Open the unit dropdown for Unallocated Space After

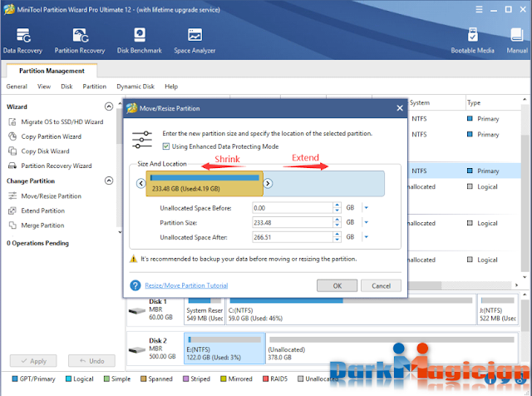coord(366,237)
